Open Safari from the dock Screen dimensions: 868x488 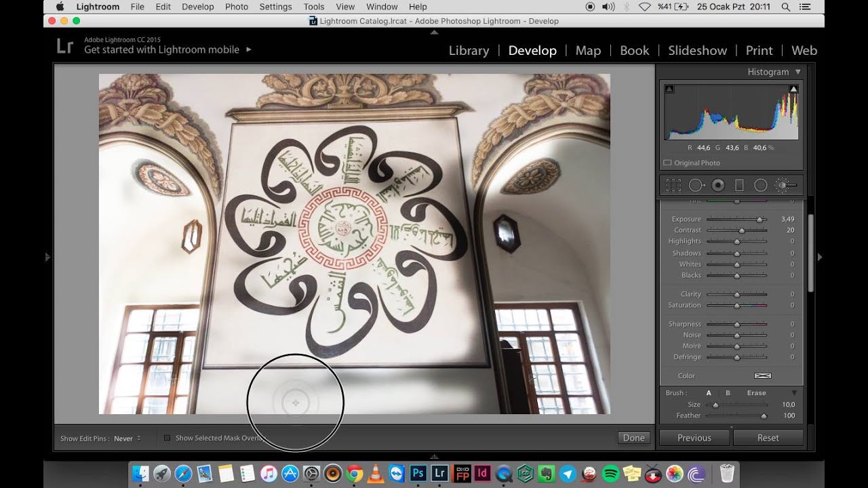point(183,473)
